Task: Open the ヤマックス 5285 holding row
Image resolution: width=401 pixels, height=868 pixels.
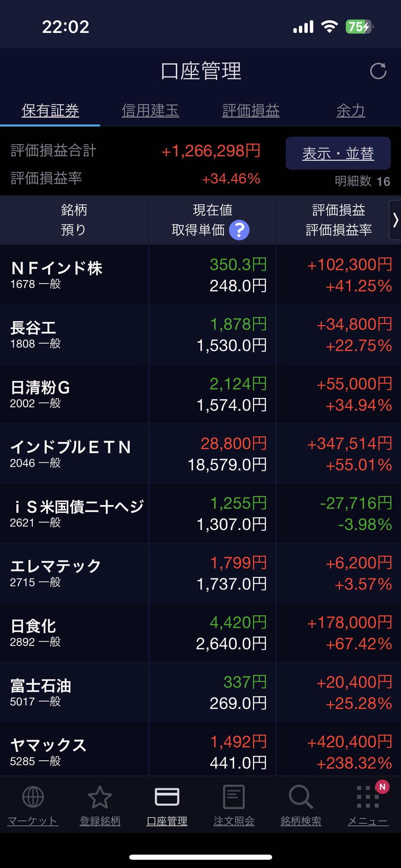Action: click(x=200, y=749)
